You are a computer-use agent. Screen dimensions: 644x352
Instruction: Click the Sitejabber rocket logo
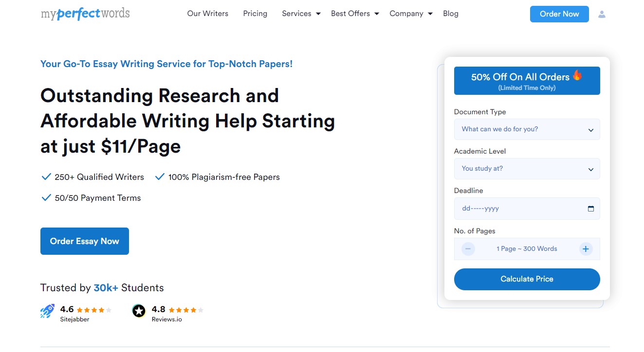click(x=47, y=311)
